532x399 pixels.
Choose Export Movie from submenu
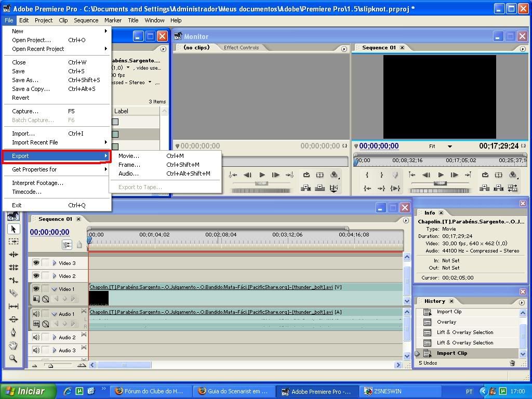(x=165, y=156)
